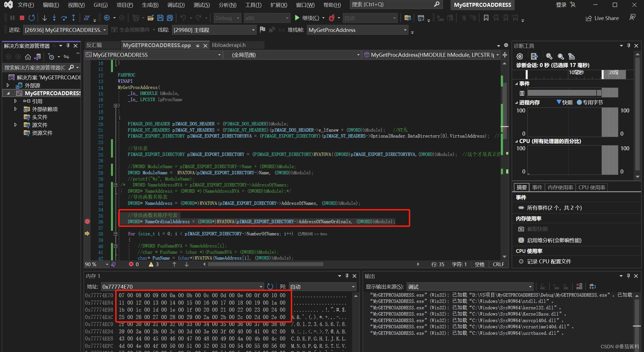Toggle the breakpoint on line 36
Screen dimensions: 644x352
coord(88,221)
